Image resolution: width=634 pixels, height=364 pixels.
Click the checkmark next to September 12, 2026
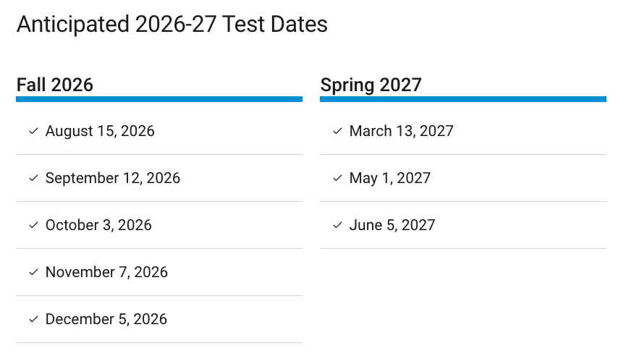point(33,178)
